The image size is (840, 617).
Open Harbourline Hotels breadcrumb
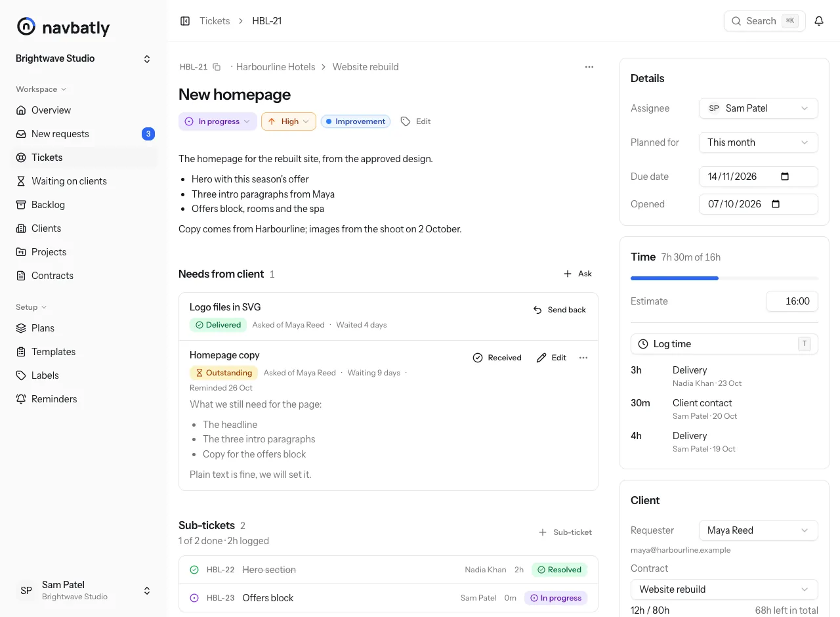(276, 67)
